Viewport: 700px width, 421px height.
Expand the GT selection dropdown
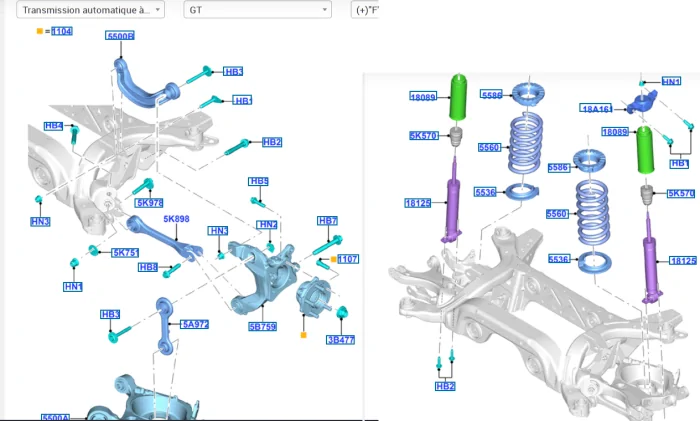258,10
